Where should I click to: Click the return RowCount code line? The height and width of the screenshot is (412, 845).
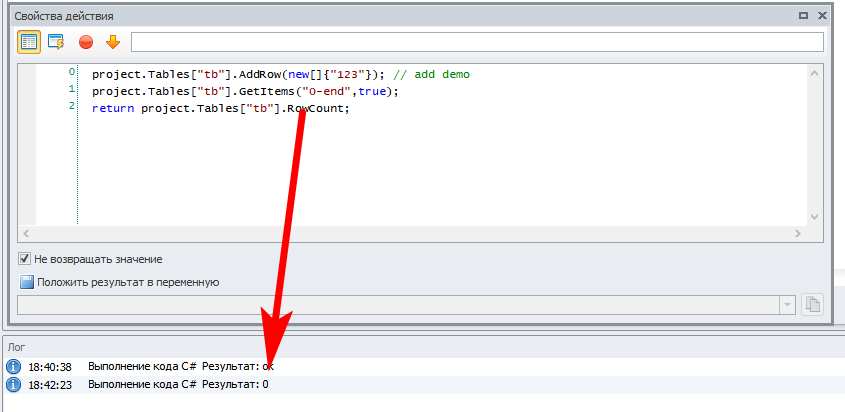221,108
